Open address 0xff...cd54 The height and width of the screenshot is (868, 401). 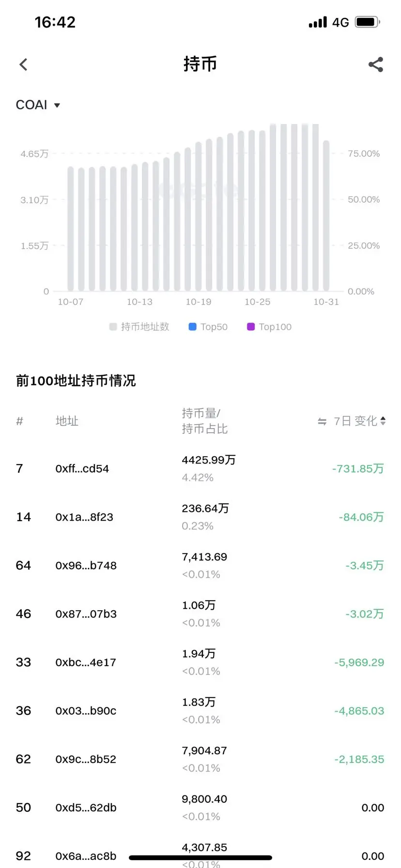(82, 469)
